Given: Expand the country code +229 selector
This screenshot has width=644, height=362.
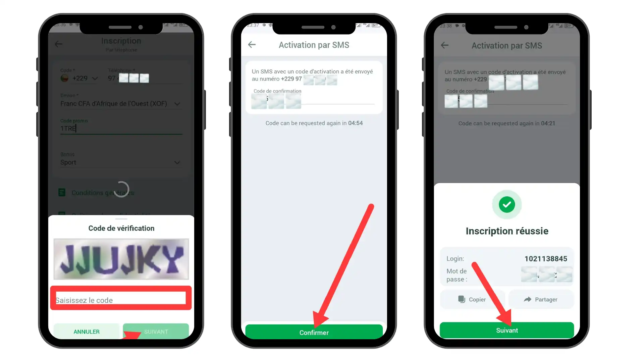Looking at the screenshot, I should 95,78.
